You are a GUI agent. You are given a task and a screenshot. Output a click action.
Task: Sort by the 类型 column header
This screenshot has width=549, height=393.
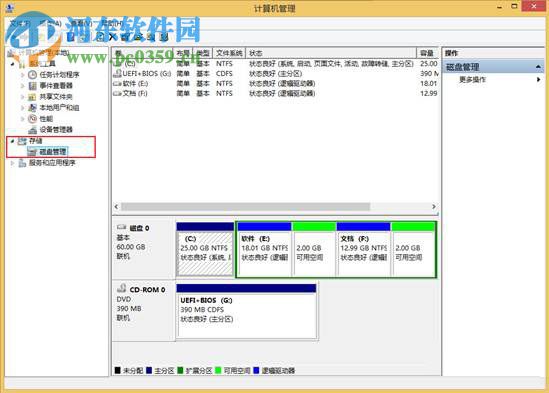[203, 53]
